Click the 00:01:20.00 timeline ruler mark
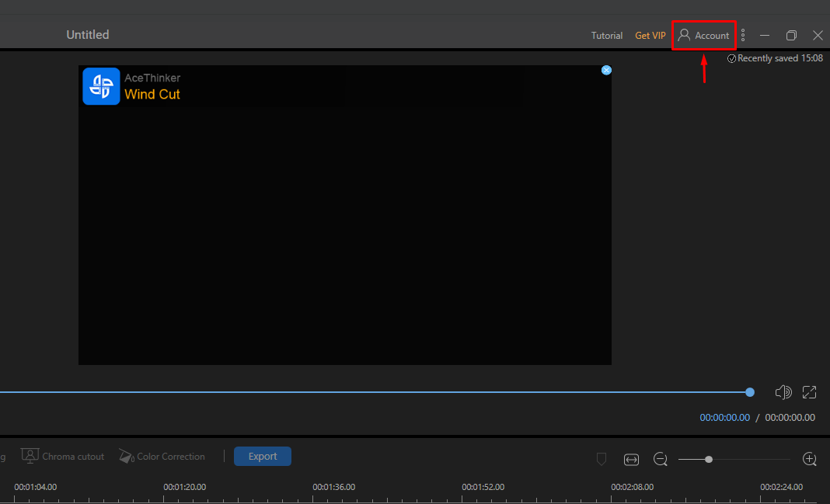 tap(184, 487)
